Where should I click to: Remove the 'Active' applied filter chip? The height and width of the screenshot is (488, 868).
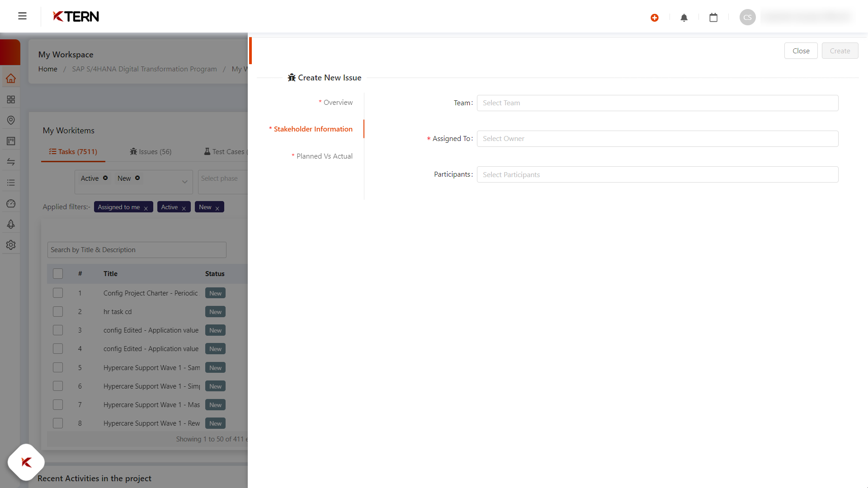point(184,208)
